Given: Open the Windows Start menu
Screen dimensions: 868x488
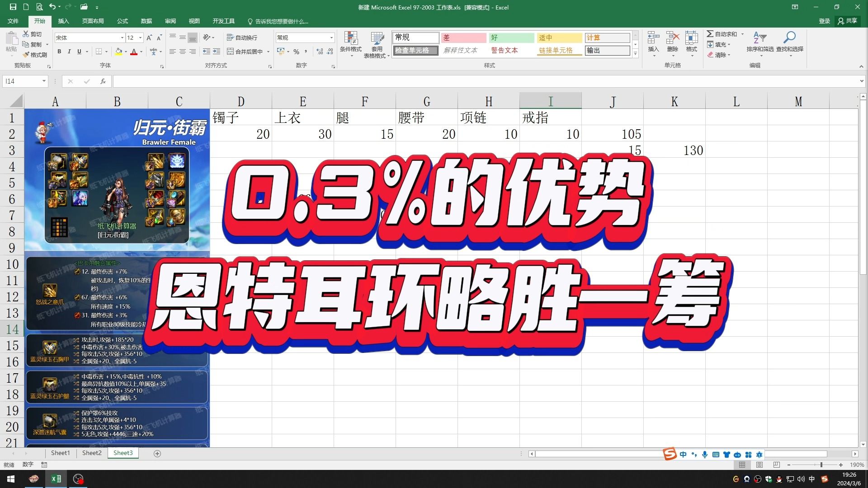Looking at the screenshot, I should point(11,479).
